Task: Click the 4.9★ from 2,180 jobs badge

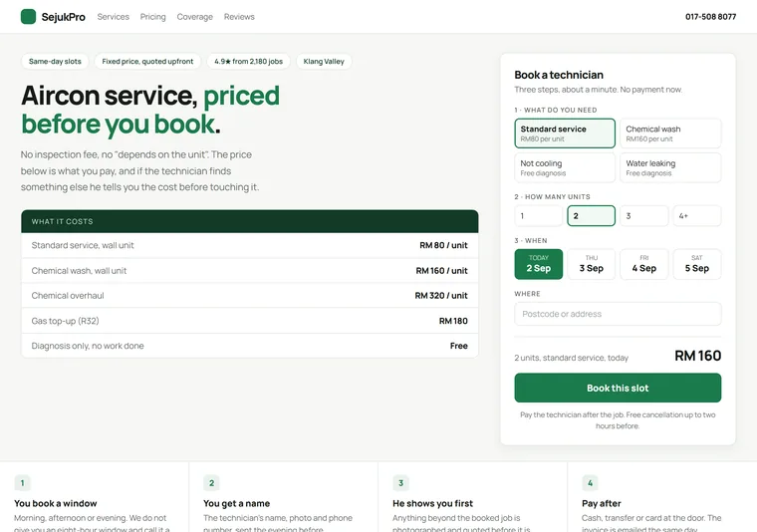Action: pyautogui.click(x=249, y=62)
